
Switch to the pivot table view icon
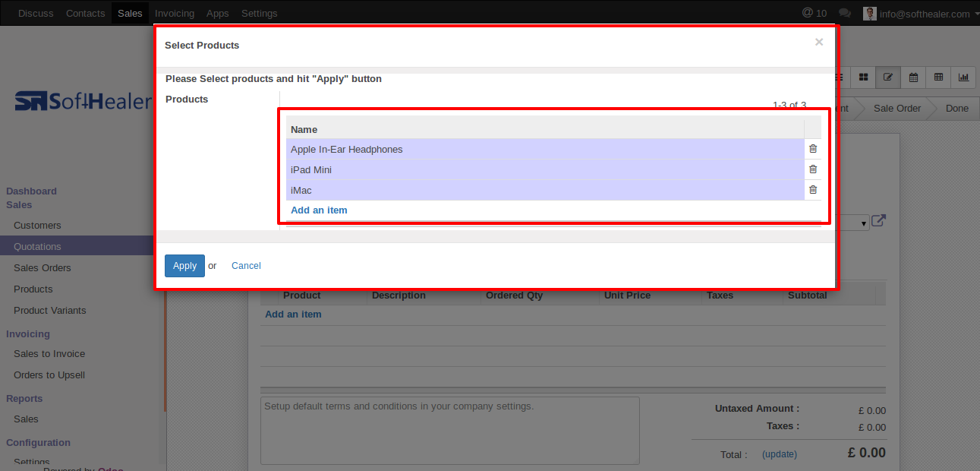[938, 77]
